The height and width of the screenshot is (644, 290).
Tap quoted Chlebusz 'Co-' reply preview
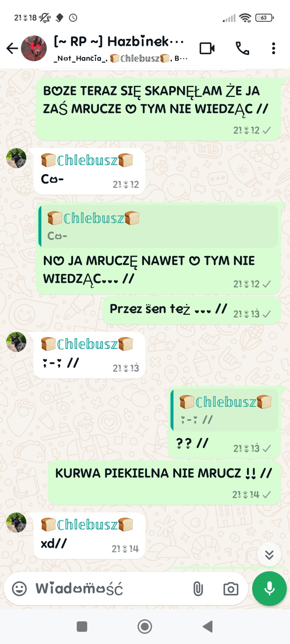point(158,226)
